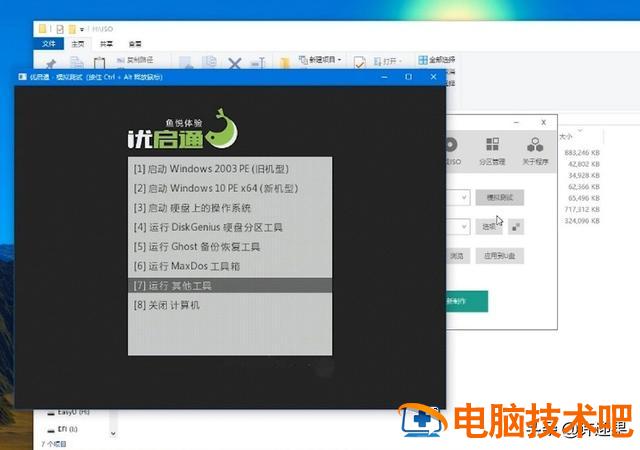Choose option 3 boot OS from hard disk

pyautogui.click(x=230, y=208)
